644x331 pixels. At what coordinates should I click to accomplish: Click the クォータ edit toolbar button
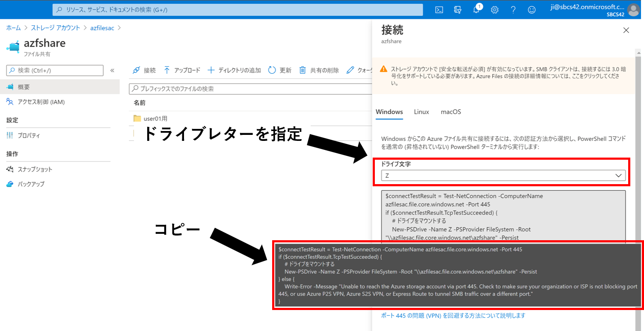(359, 70)
